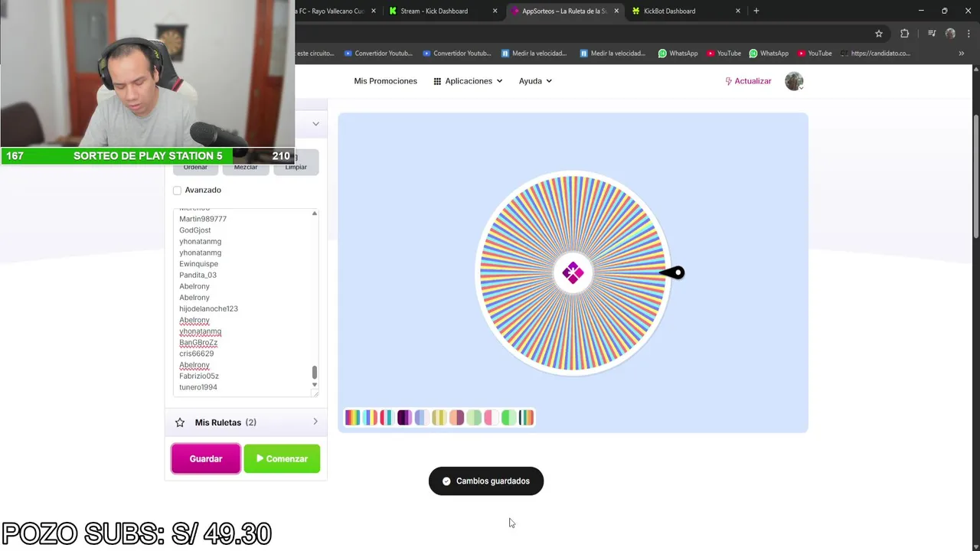Open the Aplicaciones dropdown

coord(468,81)
